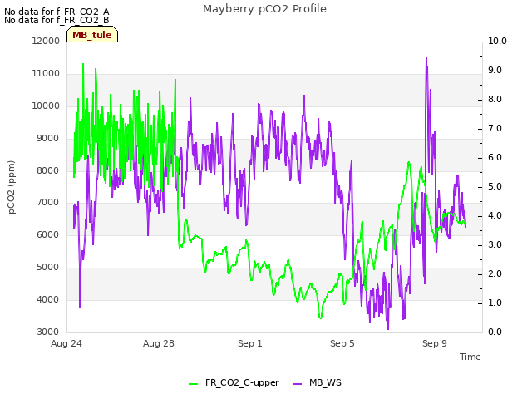Click the No data for f_FR_CO2_A message
This screenshot has height=399, width=532.
coord(57,12)
